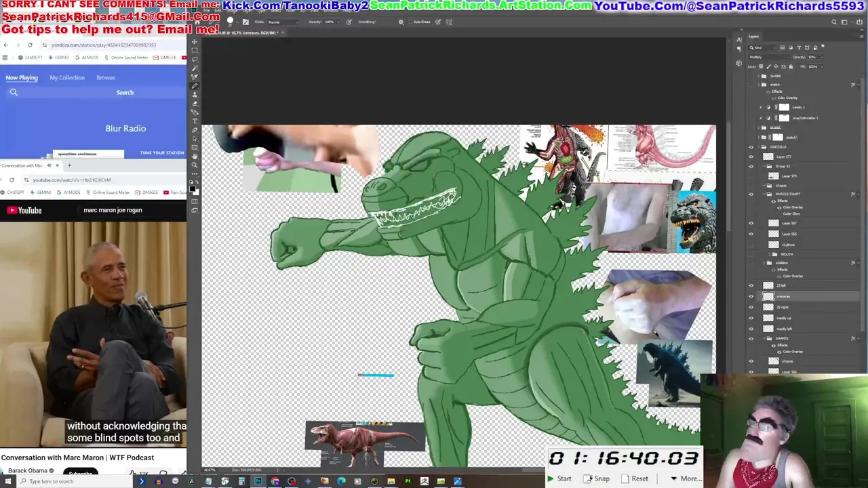Image resolution: width=868 pixels, height=488 pixels.
Task: Expand the sketch layer group
Action: point(758,85)
